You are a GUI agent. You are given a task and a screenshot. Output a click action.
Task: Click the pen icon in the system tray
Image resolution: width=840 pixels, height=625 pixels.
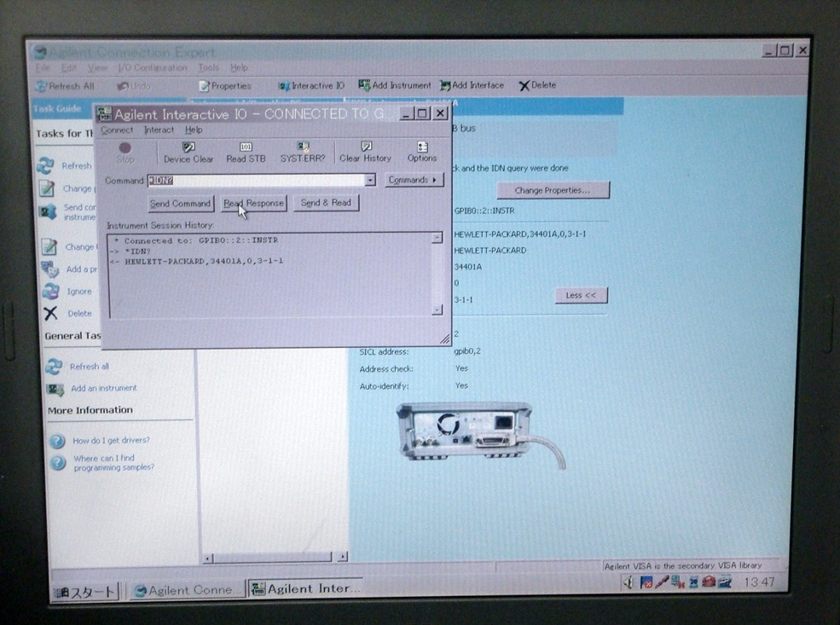tap(662, 582)
